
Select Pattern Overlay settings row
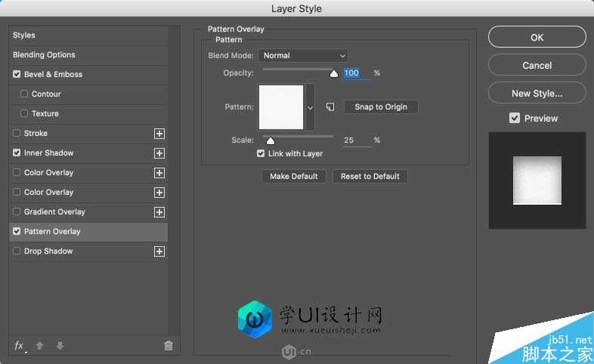click(x=88, y=232)
